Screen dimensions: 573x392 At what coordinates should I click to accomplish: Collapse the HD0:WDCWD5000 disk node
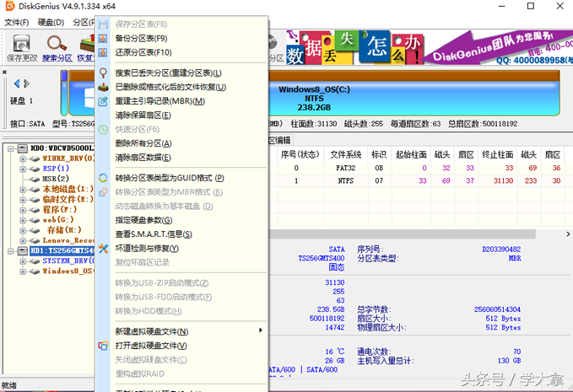(11, 148)
